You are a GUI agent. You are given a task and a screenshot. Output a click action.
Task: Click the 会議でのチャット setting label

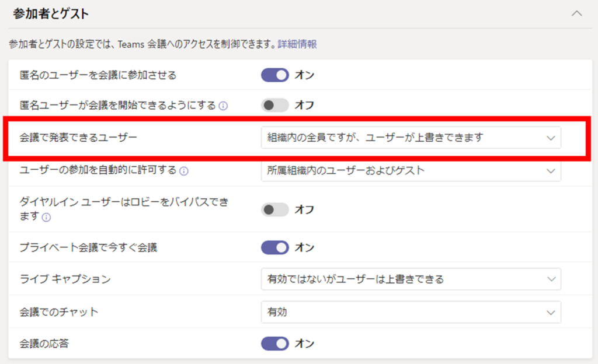(x=59, y=312)
